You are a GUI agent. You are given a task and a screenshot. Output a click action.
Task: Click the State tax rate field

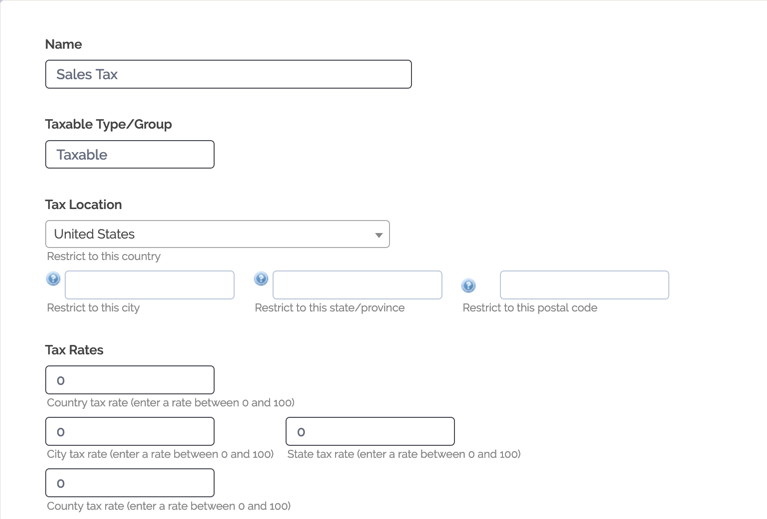[x=370, y=431]
